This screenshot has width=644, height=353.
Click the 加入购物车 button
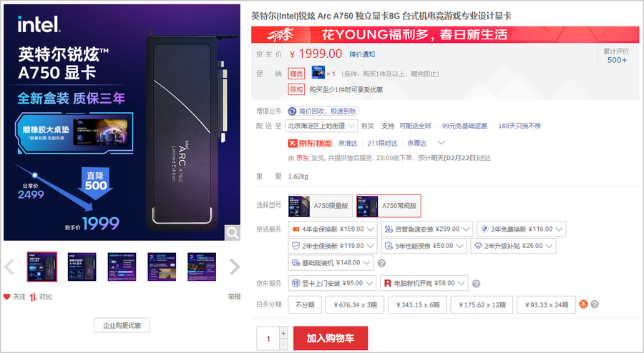(x=330, y=338)
